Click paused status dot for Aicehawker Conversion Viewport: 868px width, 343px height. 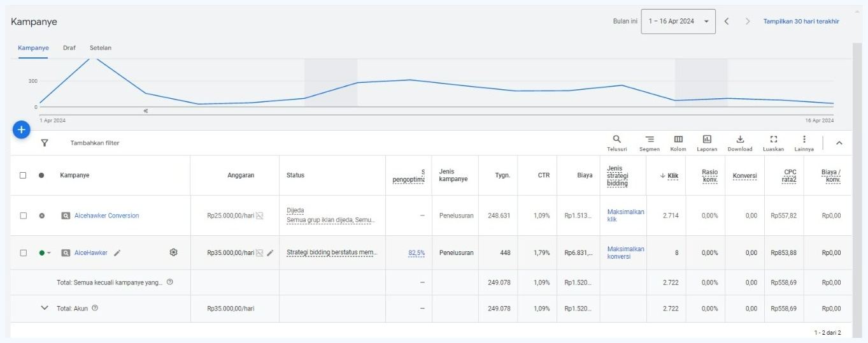42,215
